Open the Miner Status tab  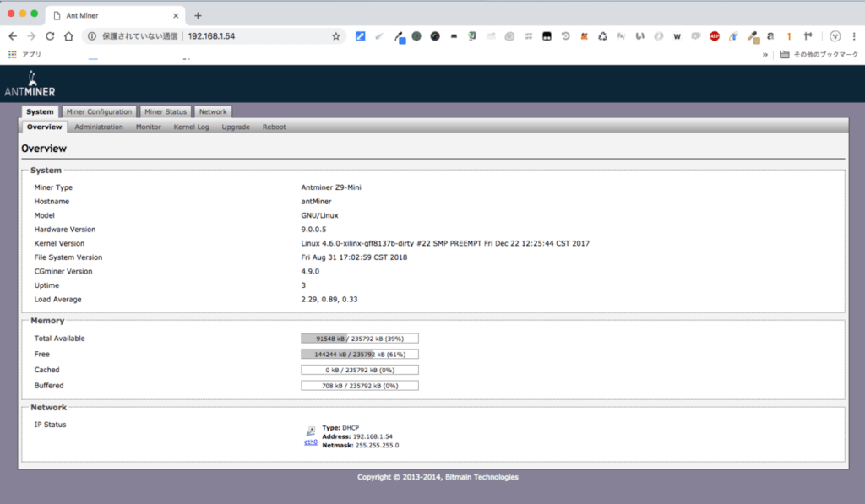(x=166, y=111)
